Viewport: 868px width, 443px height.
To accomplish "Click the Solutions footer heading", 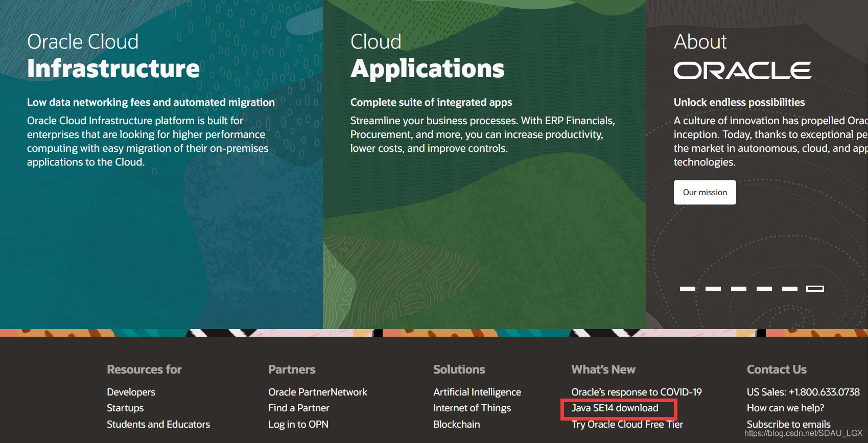I will 459,369.
